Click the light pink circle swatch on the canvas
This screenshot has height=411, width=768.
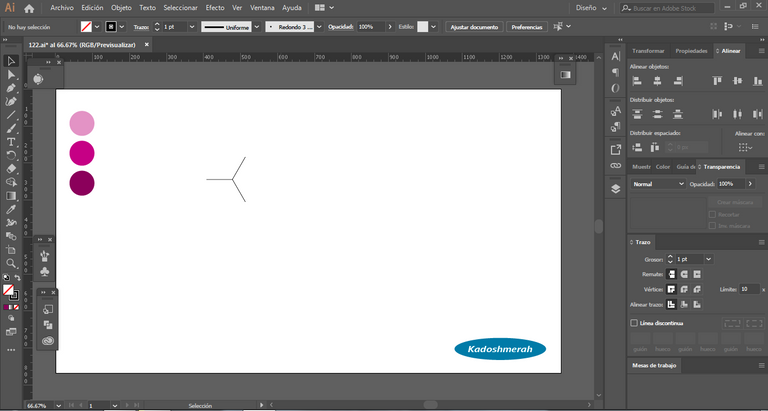pyautogui.click(x=82, y=123)
